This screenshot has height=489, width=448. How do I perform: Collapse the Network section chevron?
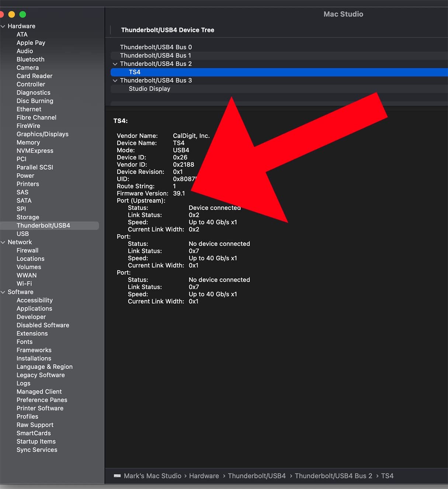click(3, 242)
